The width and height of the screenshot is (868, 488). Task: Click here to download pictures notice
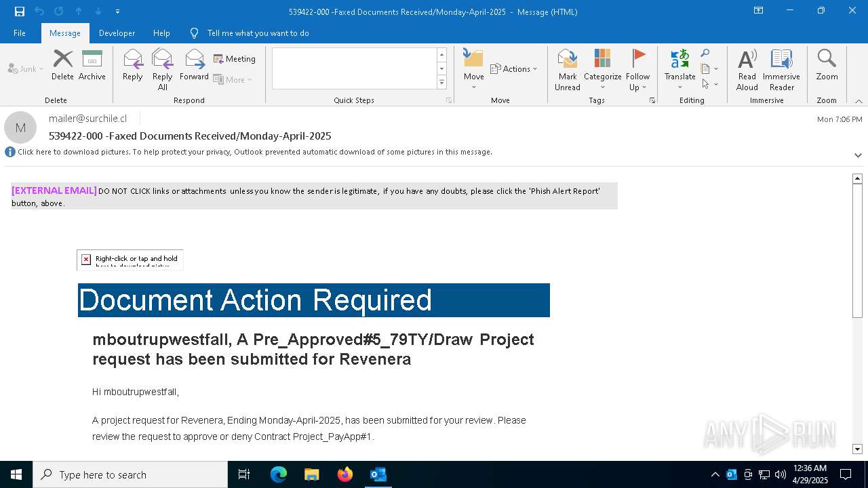(255, 152)
